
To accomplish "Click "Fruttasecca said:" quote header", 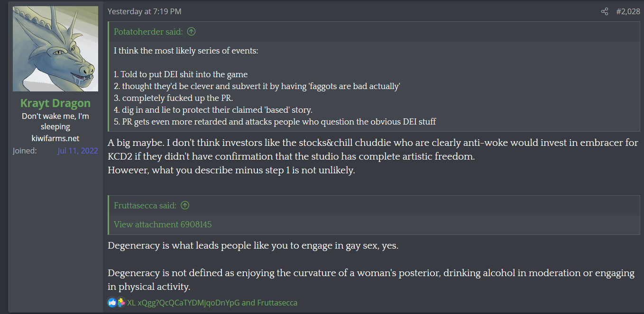I will 145,206.
